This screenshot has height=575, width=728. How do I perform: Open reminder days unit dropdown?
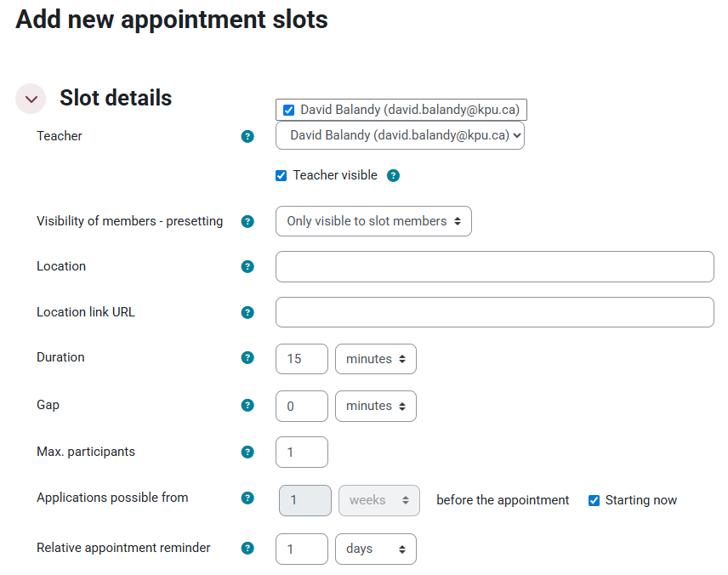pos(376,549)
